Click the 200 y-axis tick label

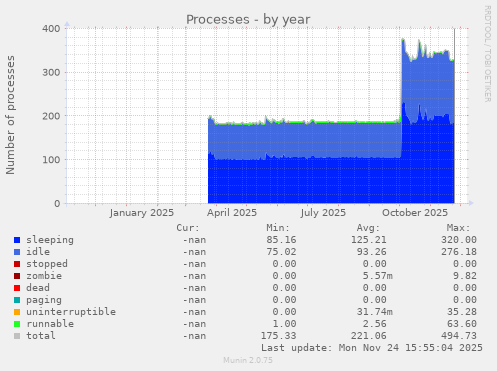pos(51,116)
